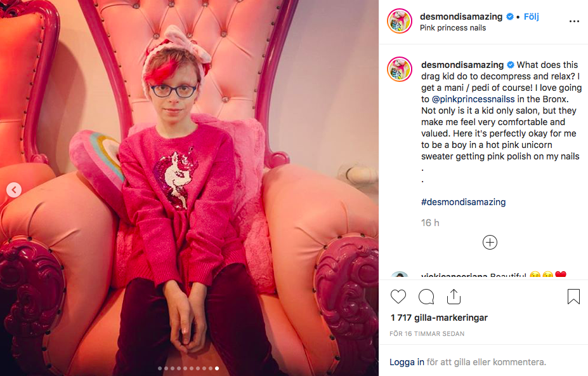Click the verified badge next to header username
The height and width of the screenshot is (376, 588).
(x=509, y=17)
